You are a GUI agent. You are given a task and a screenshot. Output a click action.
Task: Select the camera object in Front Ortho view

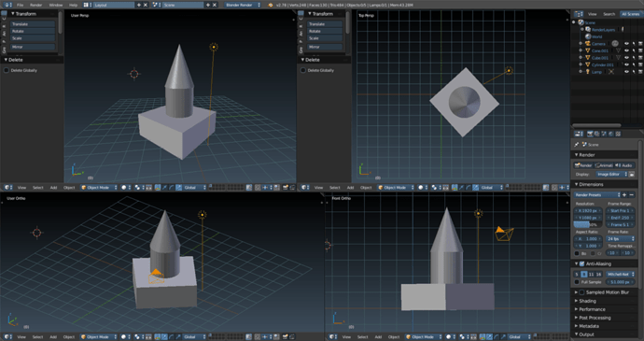click(504, 234)
